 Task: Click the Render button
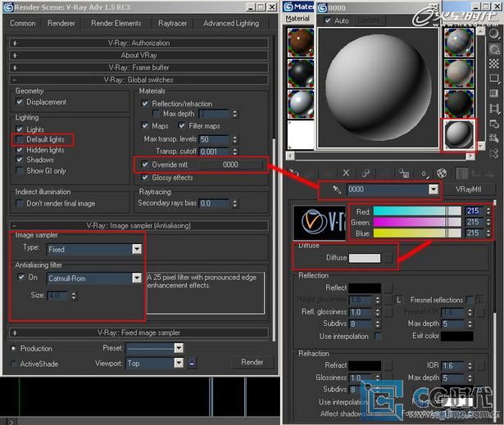pos(252,363)
